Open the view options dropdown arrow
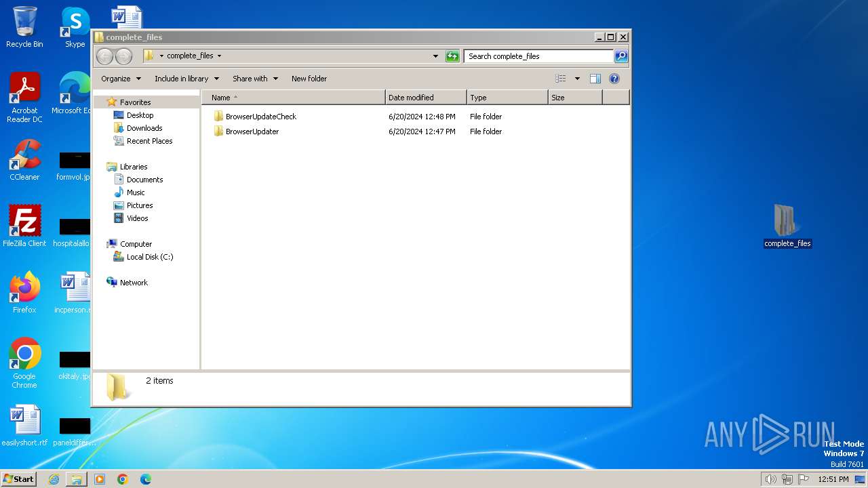Image resolution: width=868 pixels, height=488 pixels. 577,79
